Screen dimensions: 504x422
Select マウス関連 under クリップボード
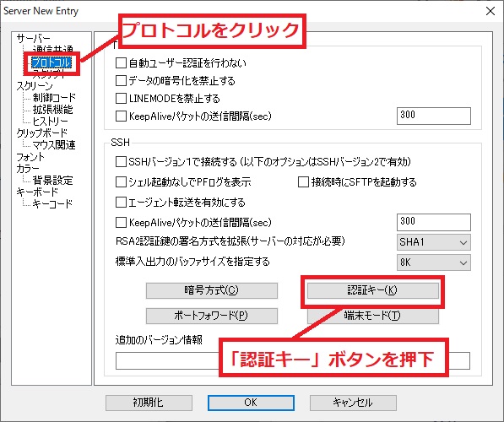click(x=54, y=145)
